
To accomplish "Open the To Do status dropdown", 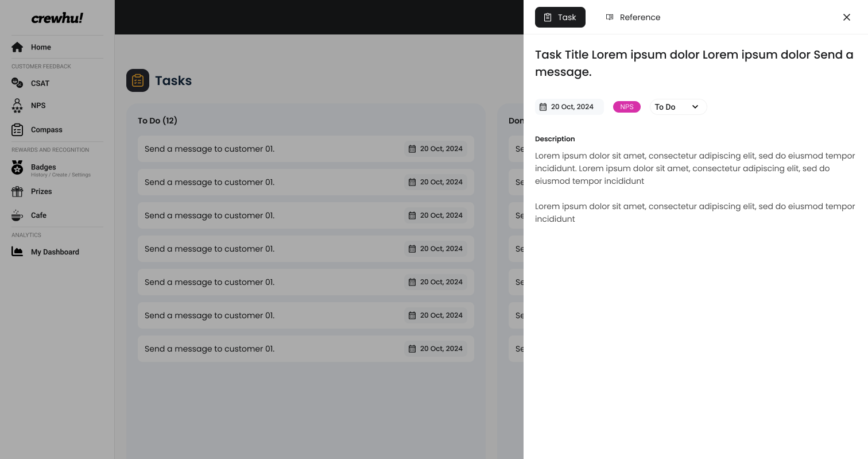I will click(x=678, y=107).
